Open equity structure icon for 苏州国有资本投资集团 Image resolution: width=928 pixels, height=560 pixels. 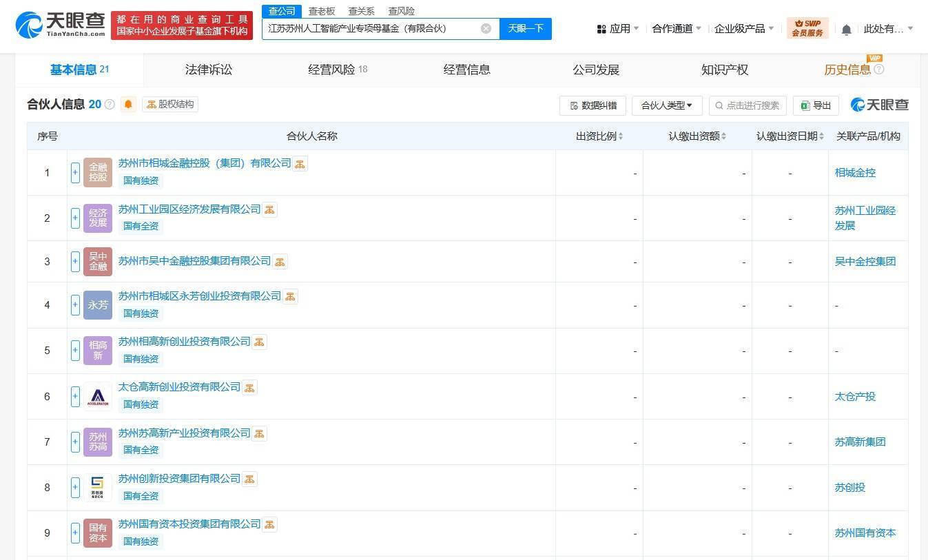coord(269,524)
